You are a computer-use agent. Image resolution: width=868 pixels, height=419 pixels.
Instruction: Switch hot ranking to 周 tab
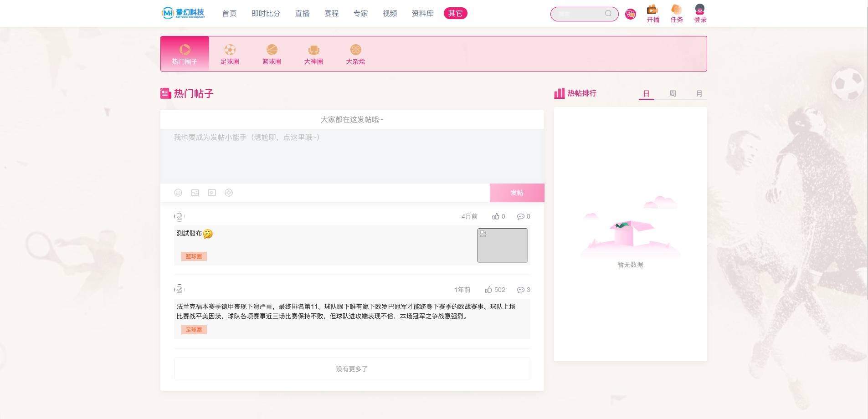(x=673, y=93)
